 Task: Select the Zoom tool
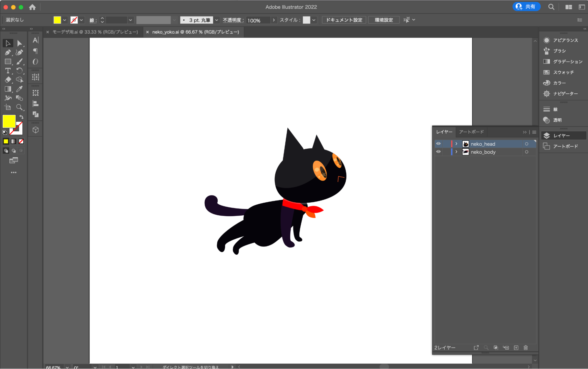pyautogui.click(x=19, y=107)
